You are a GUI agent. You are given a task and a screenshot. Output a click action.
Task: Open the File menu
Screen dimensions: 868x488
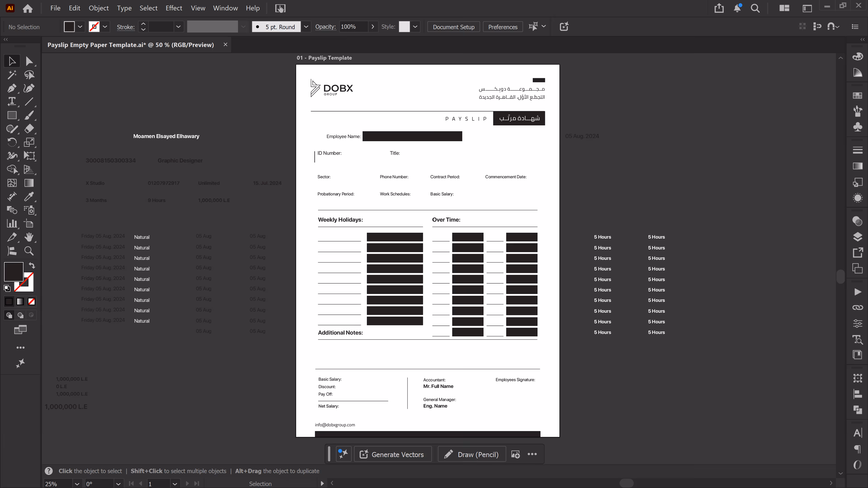tap(55, 8)
